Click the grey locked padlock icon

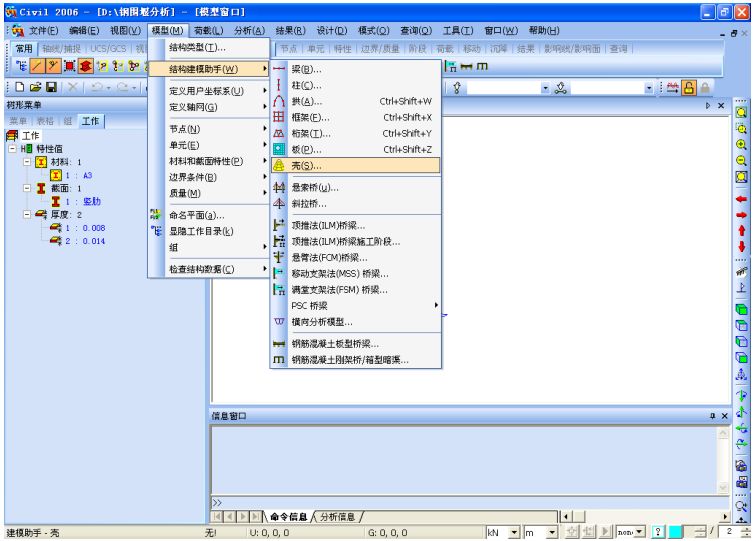pos(704,87)
